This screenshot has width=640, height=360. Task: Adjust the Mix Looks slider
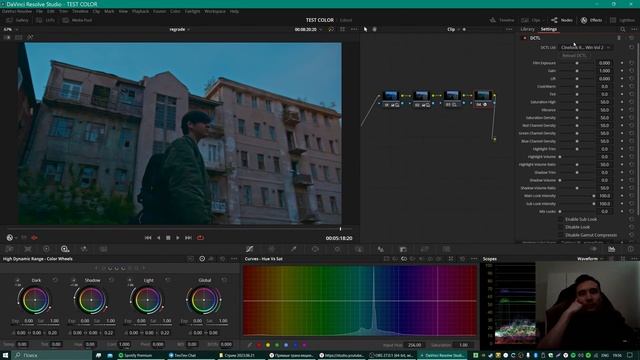[577, 211]
